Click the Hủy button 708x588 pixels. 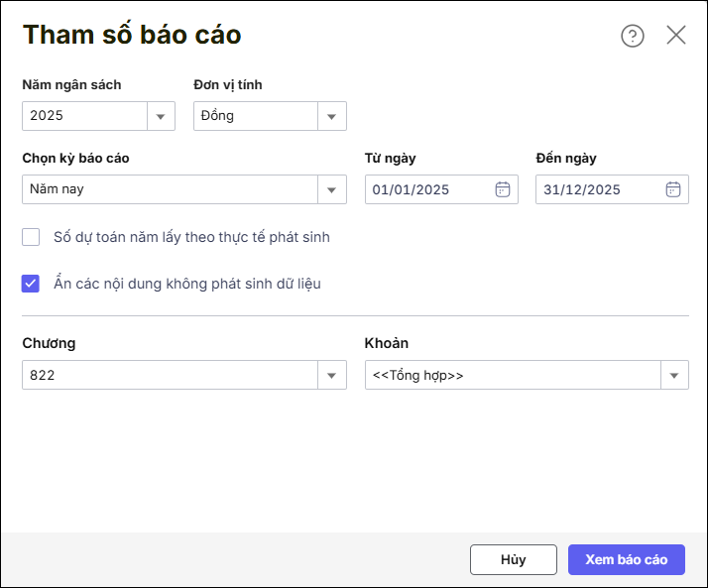[x=513, y=559]
